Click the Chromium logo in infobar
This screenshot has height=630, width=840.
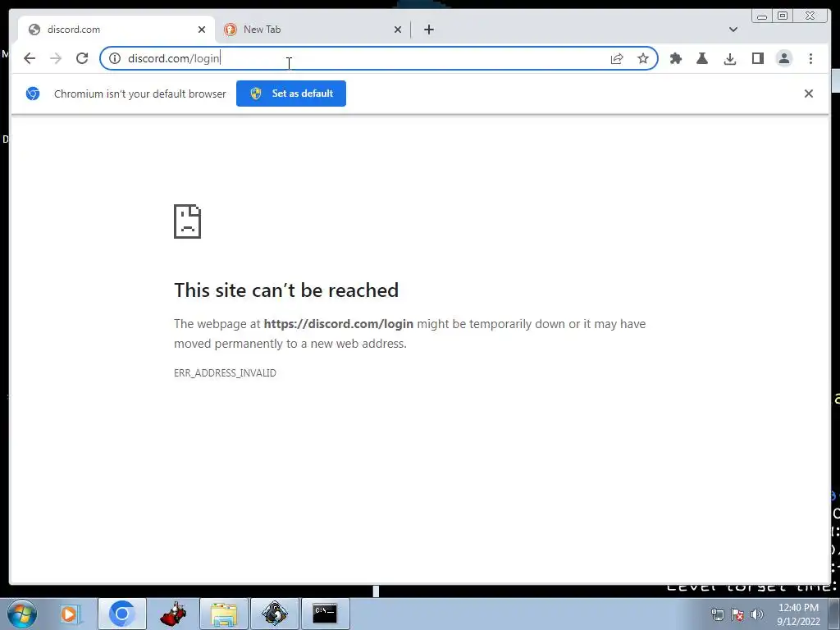coord(33,94)
